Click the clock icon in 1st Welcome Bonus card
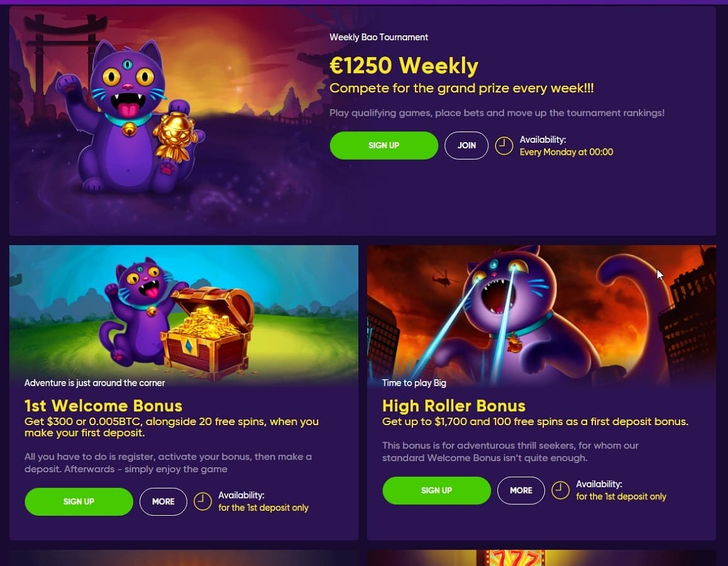Screen dimensions: 728x566 pyautogui.click(x=202, y=501)
